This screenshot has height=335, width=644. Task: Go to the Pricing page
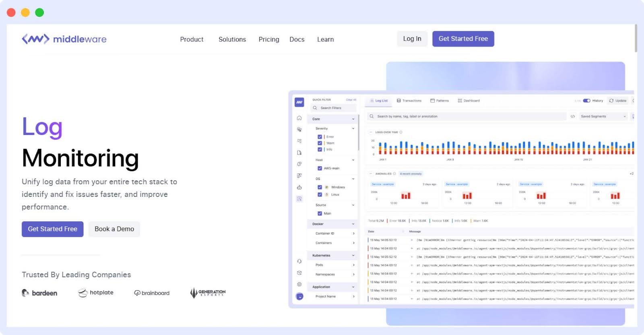pyautogui.click(x=269, y=39)
